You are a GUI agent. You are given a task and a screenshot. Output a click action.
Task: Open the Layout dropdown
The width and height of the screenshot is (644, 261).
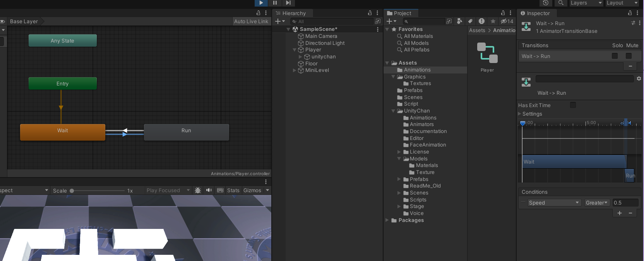pos(622,3)
